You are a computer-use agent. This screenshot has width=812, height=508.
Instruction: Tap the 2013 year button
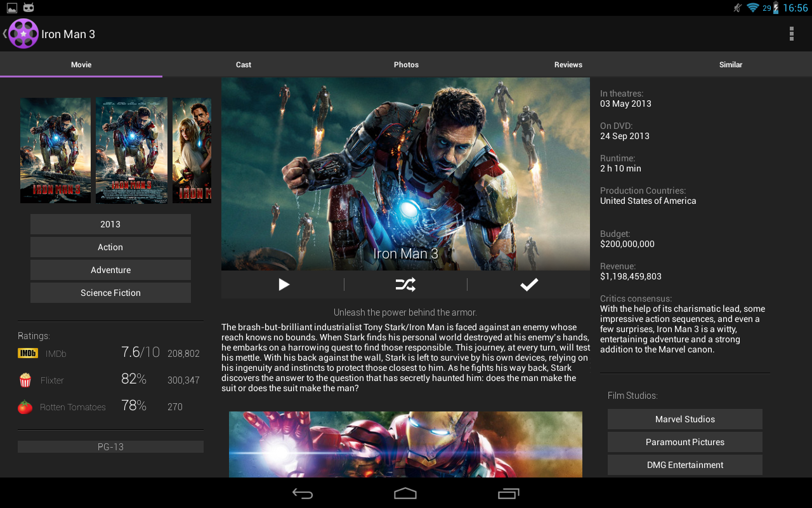(x=110, y=224)
